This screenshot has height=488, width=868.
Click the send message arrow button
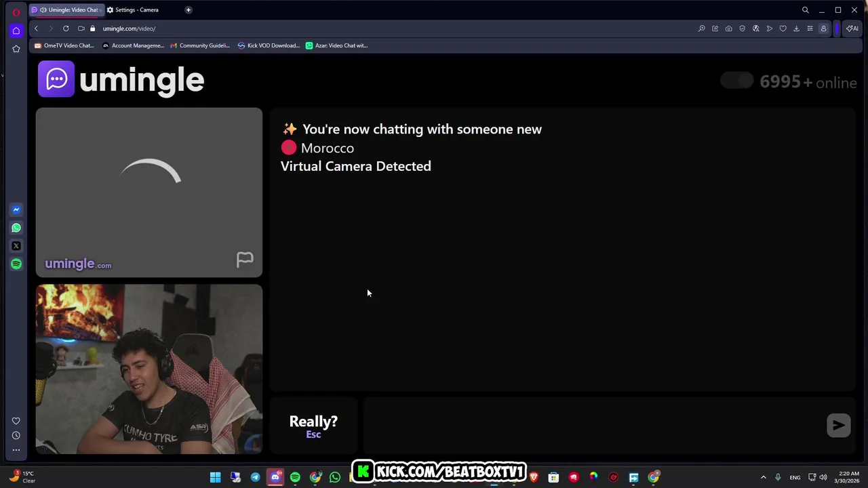tap(839, 425)
